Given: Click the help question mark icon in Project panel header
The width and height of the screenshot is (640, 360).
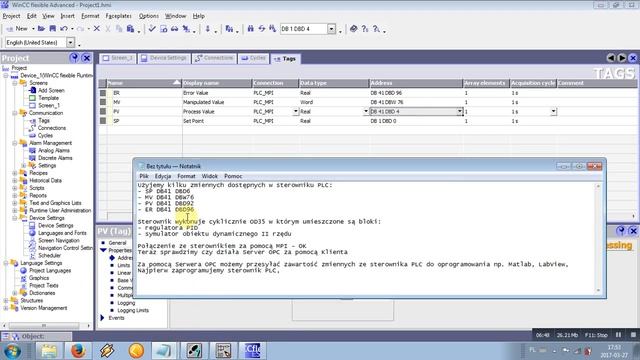Looking at the screenshot, I should (74, 58).
